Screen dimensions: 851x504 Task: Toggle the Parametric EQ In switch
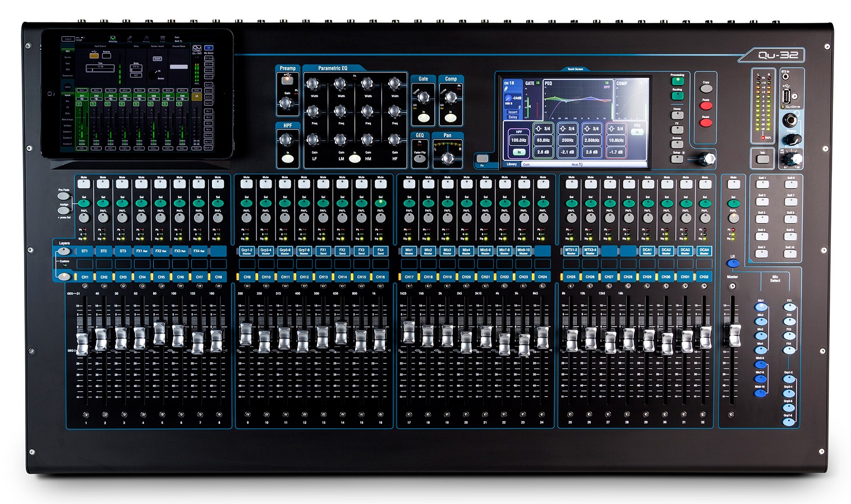coord(355,159)
